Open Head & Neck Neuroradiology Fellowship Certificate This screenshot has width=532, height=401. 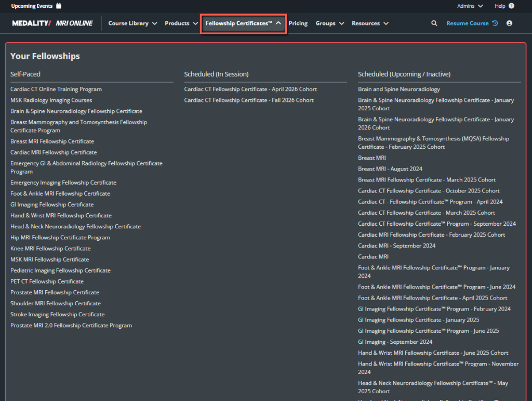tap(76, 226)
